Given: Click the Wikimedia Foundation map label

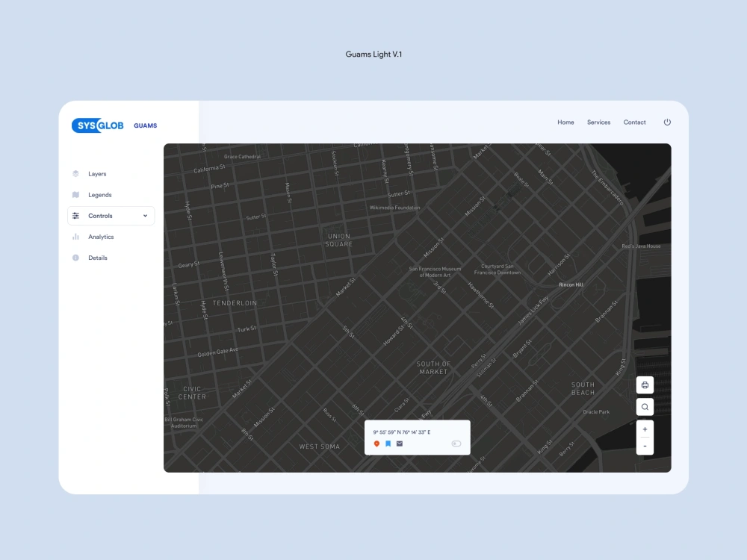Looking at the screenshot, I should coord(394,208).
